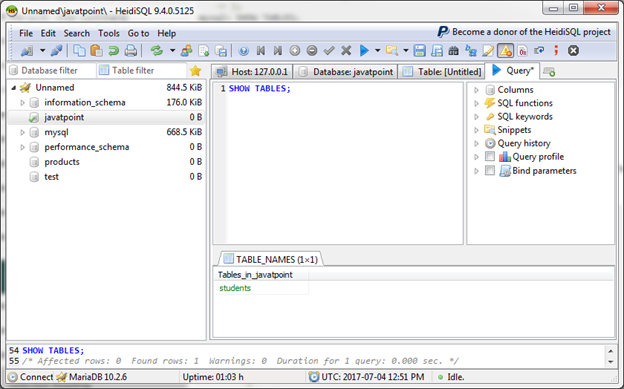The image size is (624, 389).
Task: Switch to the Database: javatpoint tab
Action: point(346,72)
